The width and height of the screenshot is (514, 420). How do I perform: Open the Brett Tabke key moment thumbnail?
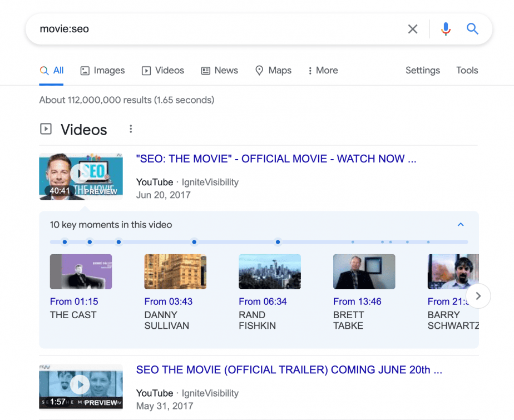[x=364, y=272]
